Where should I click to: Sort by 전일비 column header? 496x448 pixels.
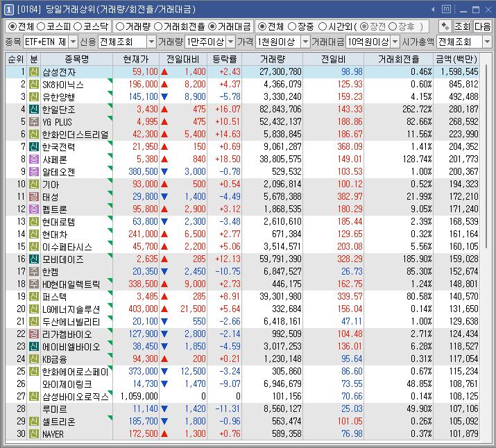[x=334, y=59]
